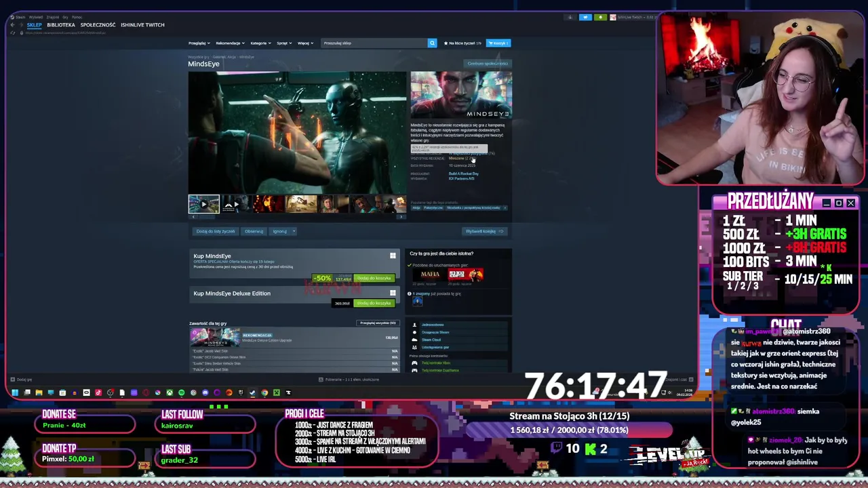Open the Pomoc menu
This screenshot has width=868, height=488.
point(77,17)
